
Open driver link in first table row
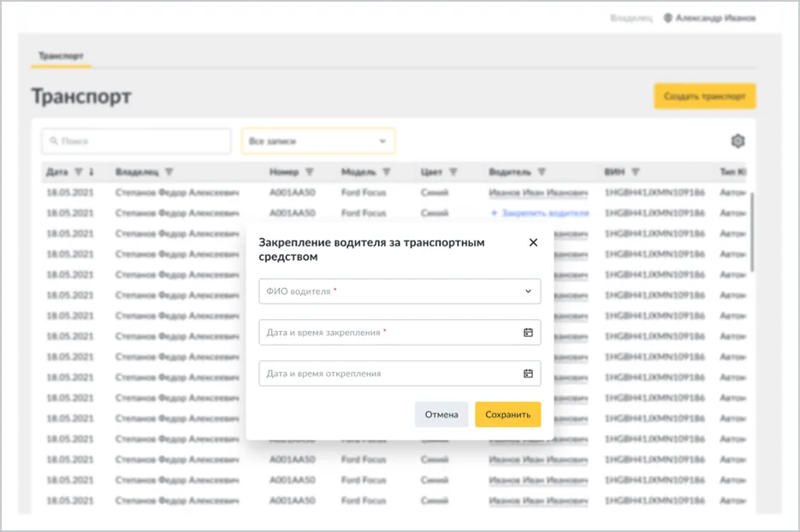[x=538, y=192]
